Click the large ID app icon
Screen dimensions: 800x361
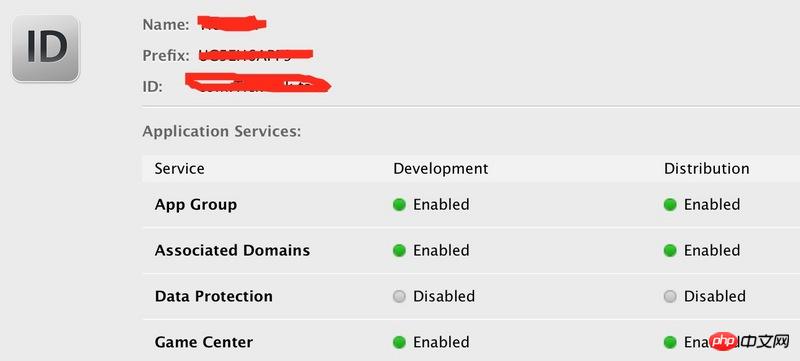[x=45, y=48]
